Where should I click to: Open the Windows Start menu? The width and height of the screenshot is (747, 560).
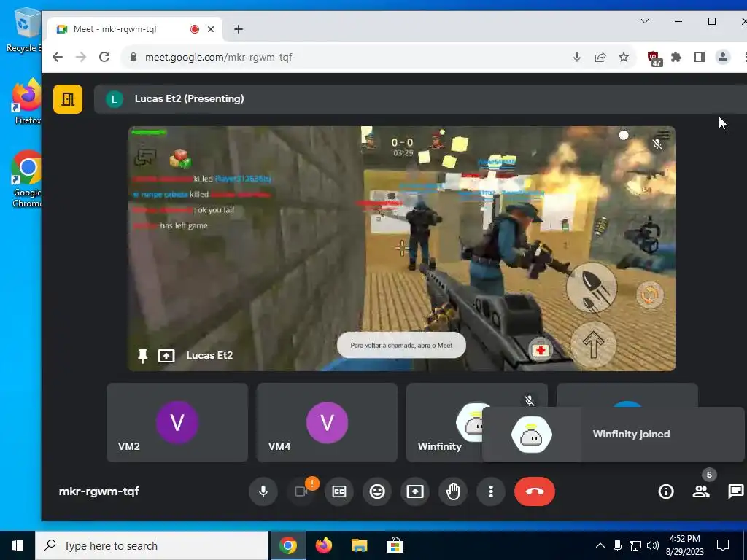click(x=18, y=545)
